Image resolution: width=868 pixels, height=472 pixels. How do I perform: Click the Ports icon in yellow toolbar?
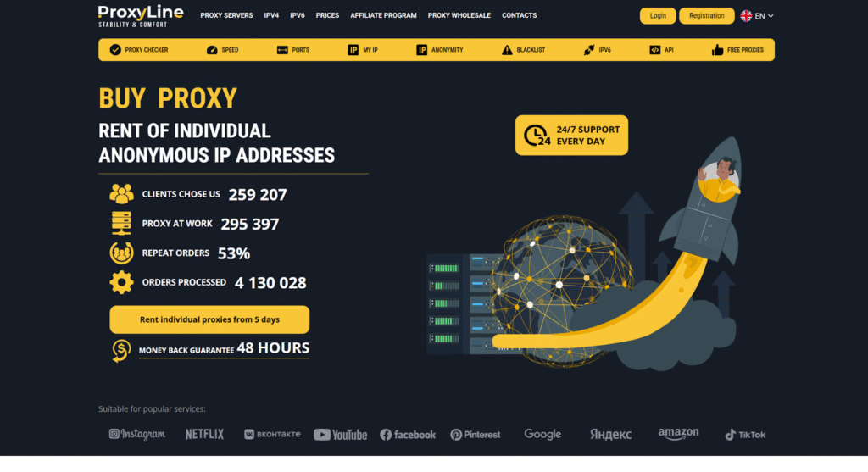[282, 50]
